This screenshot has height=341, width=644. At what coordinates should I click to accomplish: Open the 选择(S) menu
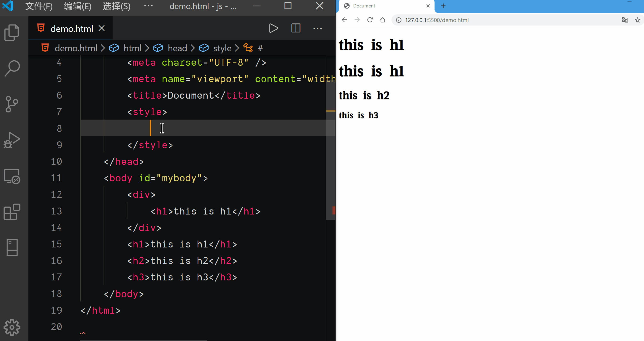(116, 6)
